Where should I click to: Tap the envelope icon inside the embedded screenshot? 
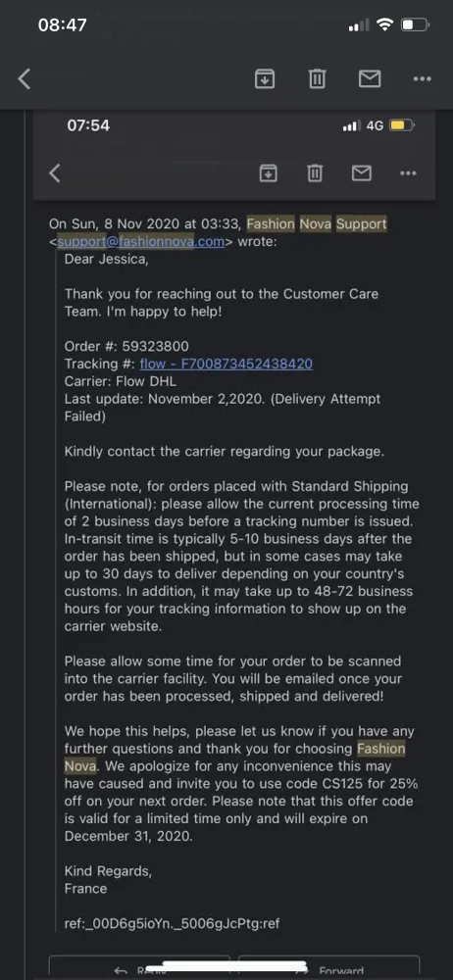pos(362,173)
